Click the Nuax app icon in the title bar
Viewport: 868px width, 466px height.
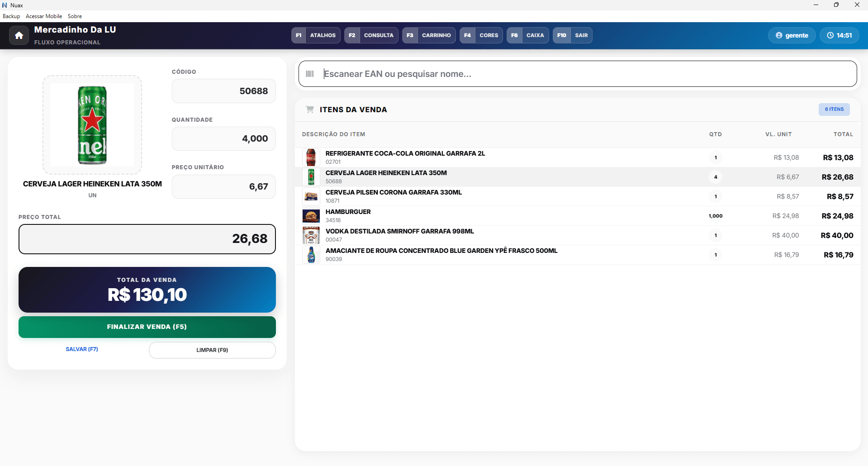[x=5, y=5]
